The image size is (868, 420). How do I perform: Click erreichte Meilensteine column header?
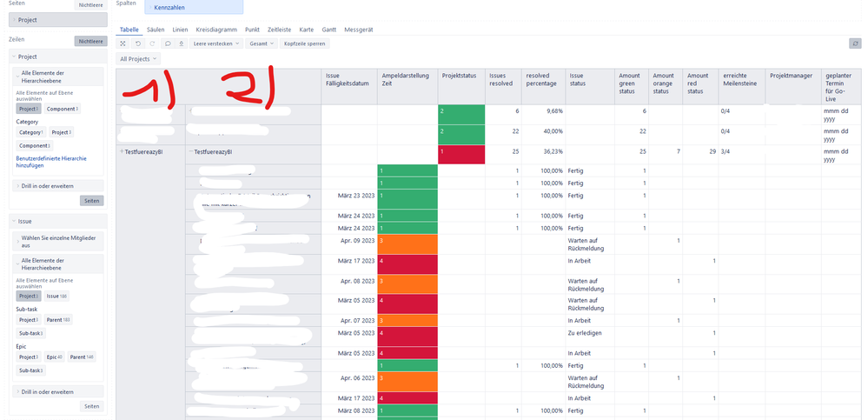742,86
